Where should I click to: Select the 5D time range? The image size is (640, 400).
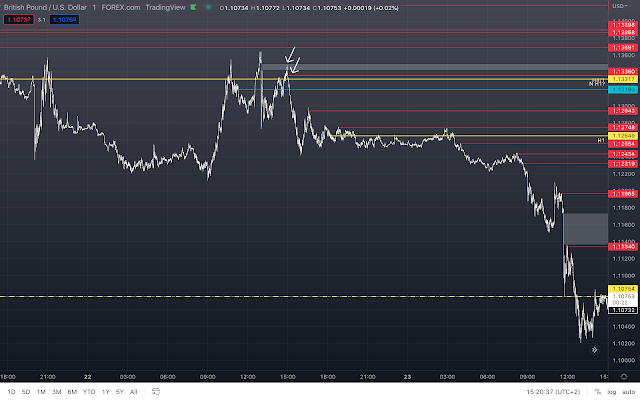pos(26,391)
